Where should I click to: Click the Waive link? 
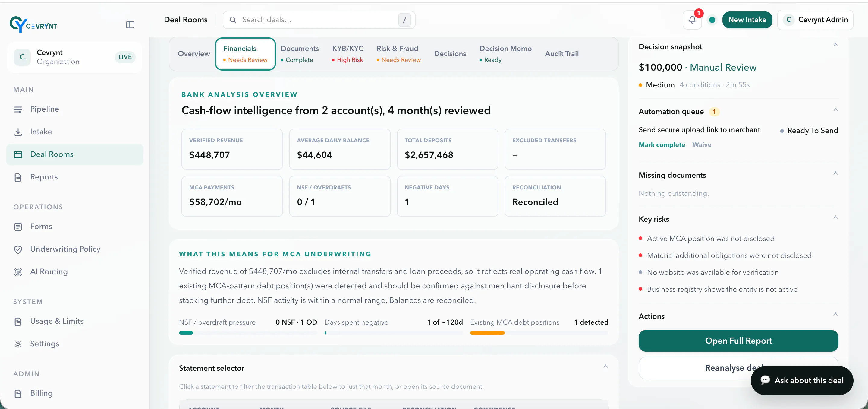click(x=702, y=145)
